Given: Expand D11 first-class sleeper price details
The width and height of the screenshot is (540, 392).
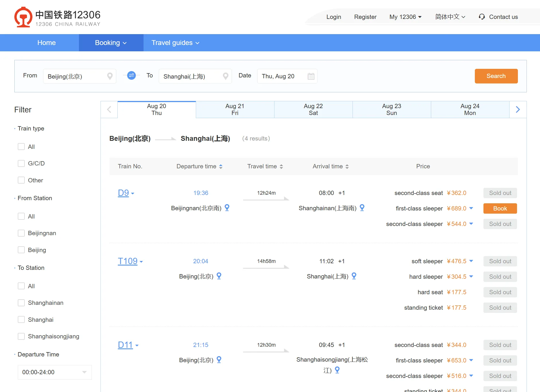Looking at the screenshot, I should click(x=471, y=360).
